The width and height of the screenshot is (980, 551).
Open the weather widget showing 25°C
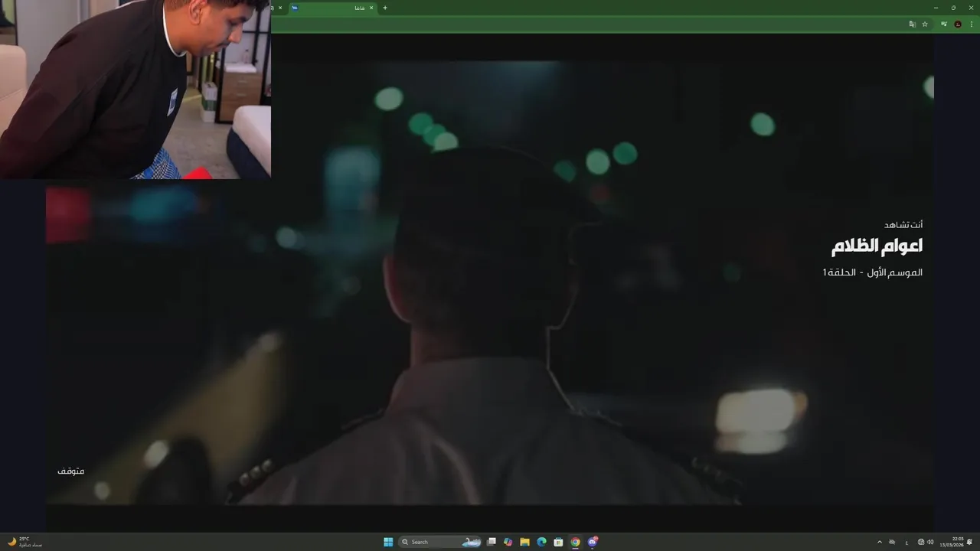[24, 542]
